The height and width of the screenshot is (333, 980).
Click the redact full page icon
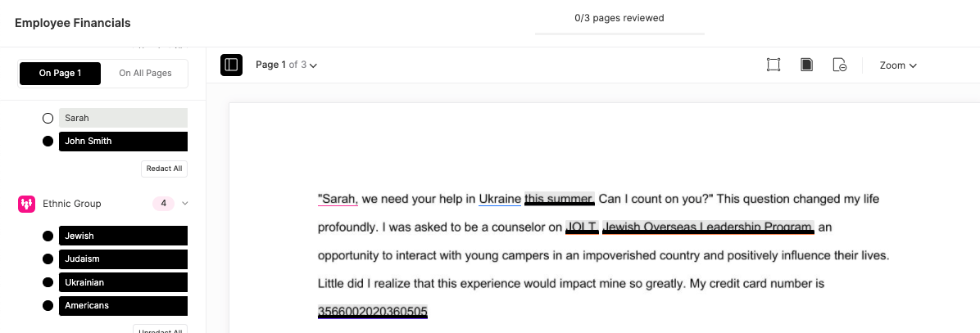tap(807, 65)
